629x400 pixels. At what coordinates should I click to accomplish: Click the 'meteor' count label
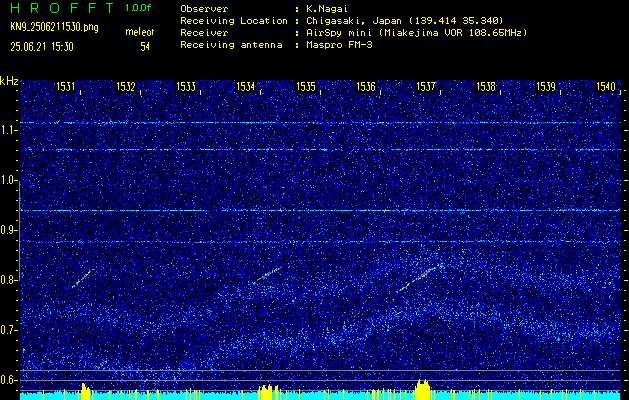tap(140, 32)
